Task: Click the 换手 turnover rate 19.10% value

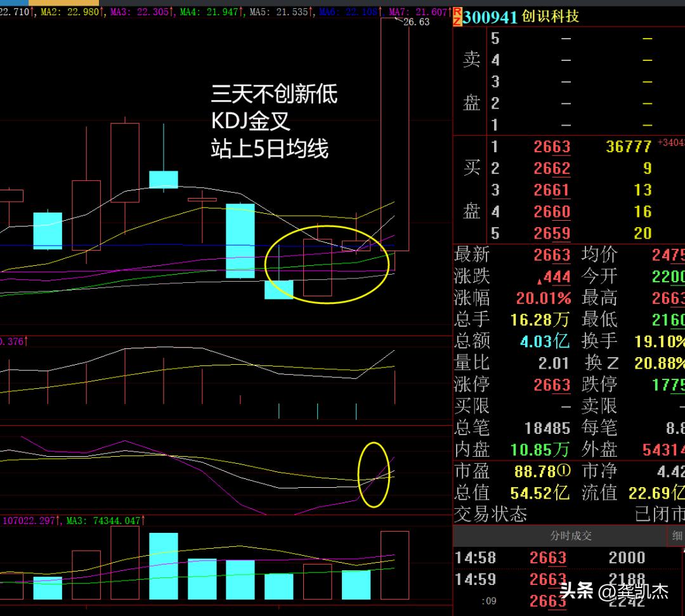Action: pyautogui.click(x=658, y=341)
